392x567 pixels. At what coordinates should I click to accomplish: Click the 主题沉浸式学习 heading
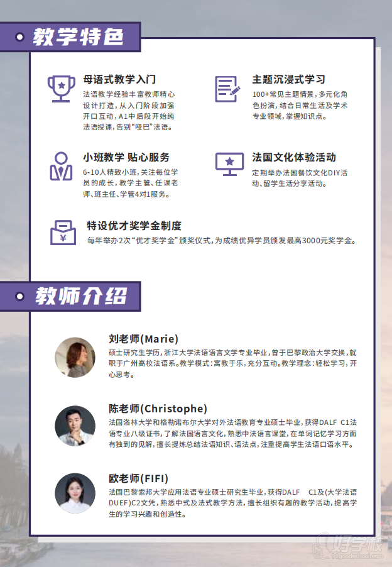click(x=288, y=80)
